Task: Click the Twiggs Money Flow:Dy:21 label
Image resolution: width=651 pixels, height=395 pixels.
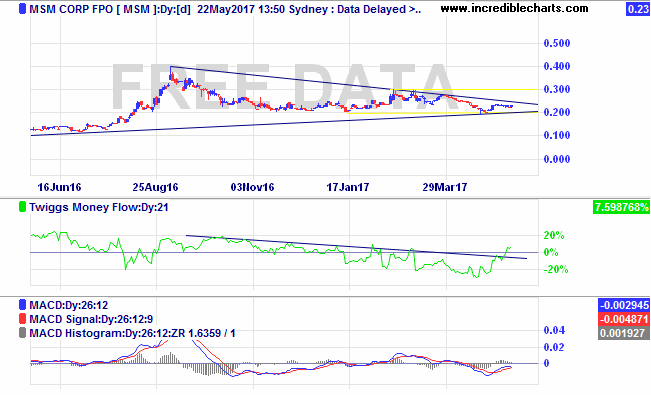Action: (x=99, y=207)
